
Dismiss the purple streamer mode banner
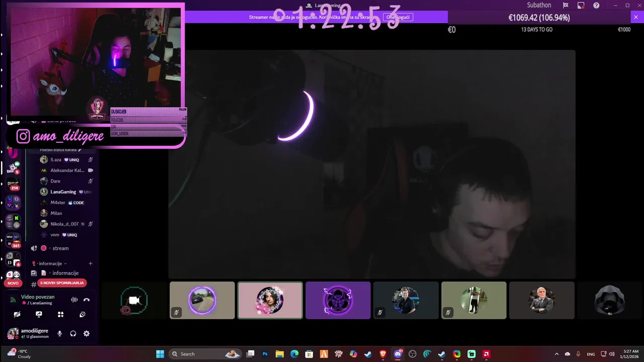[635, 17]
